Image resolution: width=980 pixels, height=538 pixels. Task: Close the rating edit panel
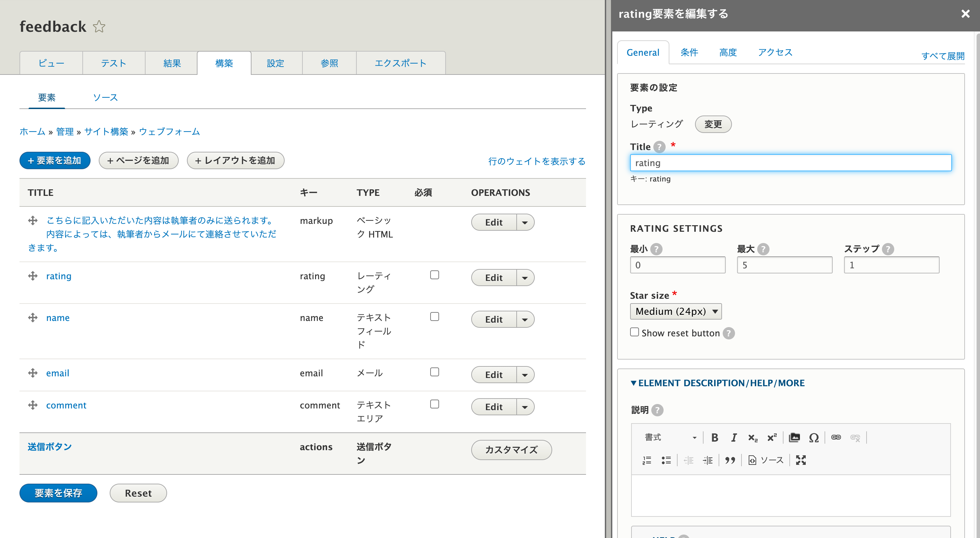tap(965, 14)
